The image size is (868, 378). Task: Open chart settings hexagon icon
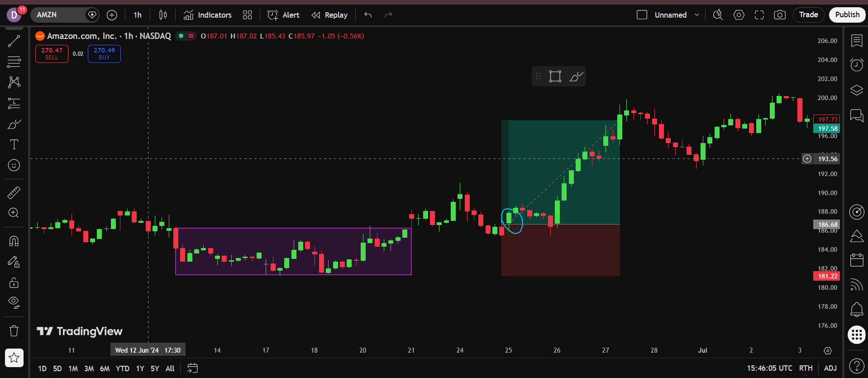[x=739, y=15]
